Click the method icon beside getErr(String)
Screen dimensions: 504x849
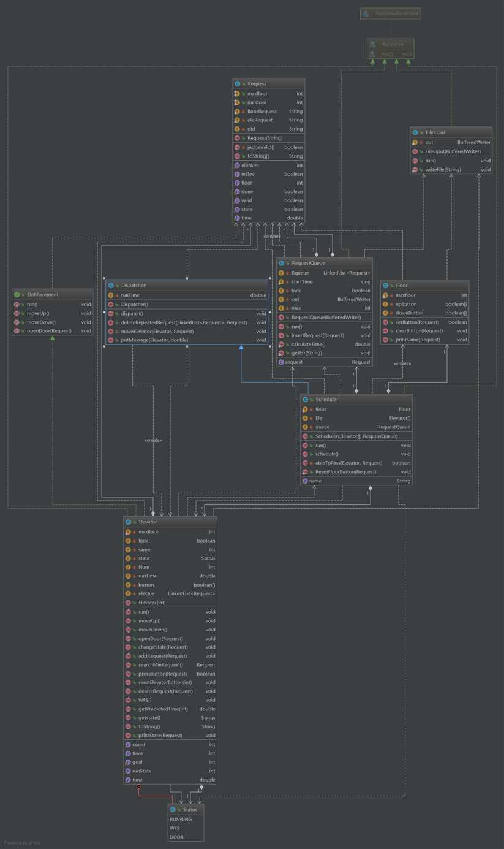(x=281, y=353)
